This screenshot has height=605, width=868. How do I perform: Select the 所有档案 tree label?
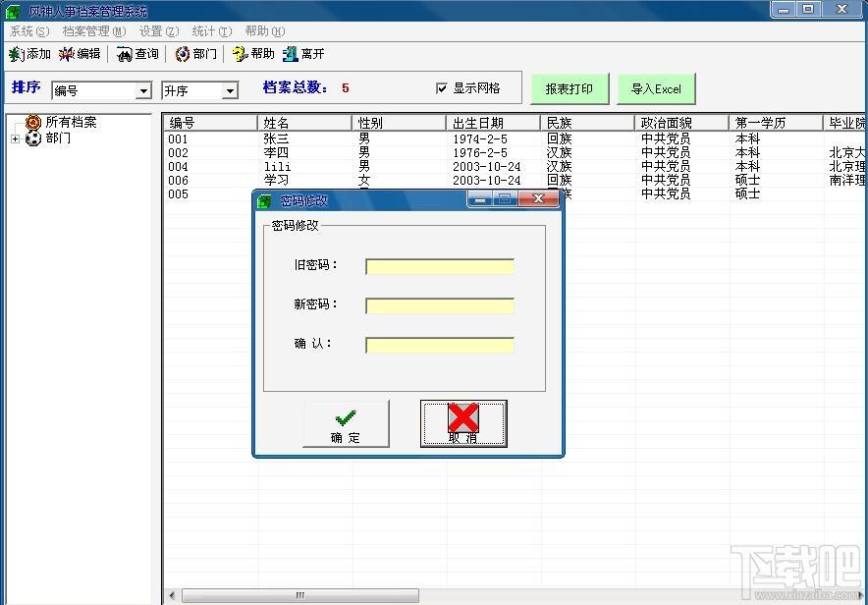click(x=71, y=122)
